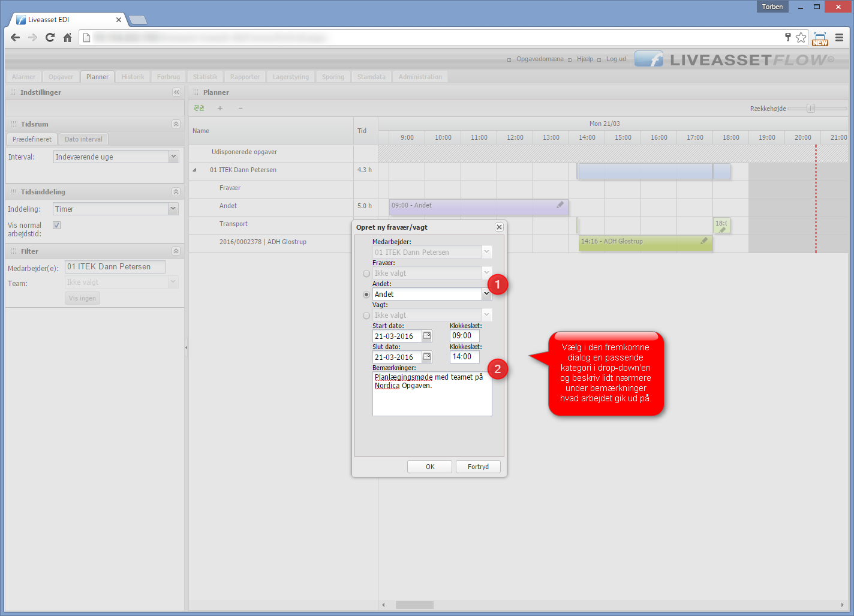Switch to the Dato interval tab
The image size is (854, 616).
point(83,139)
